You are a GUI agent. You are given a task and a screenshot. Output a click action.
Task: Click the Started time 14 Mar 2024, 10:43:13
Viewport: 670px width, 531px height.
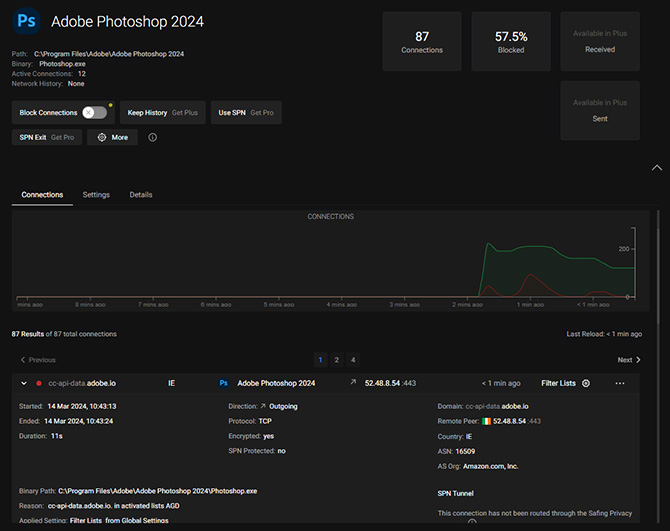pyautogui.click(x=82, y=406)
